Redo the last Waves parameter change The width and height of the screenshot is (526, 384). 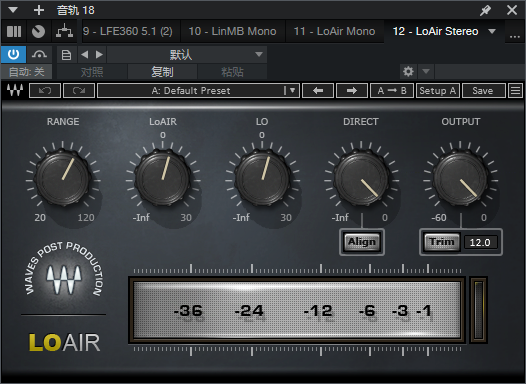tap(79, 91)
